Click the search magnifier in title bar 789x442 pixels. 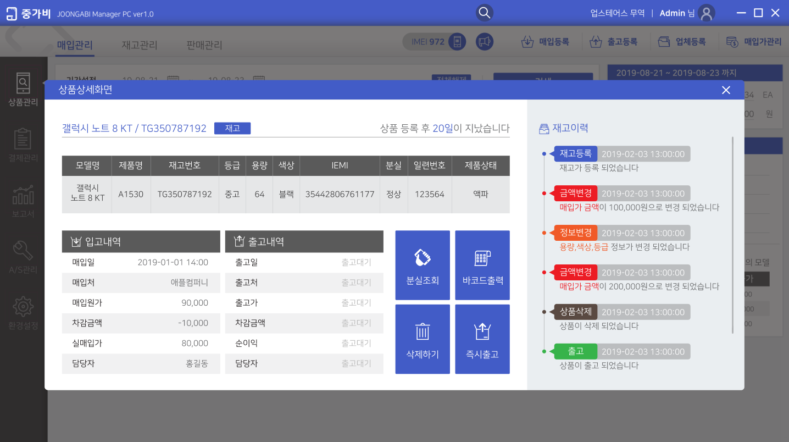click(485, 13)
